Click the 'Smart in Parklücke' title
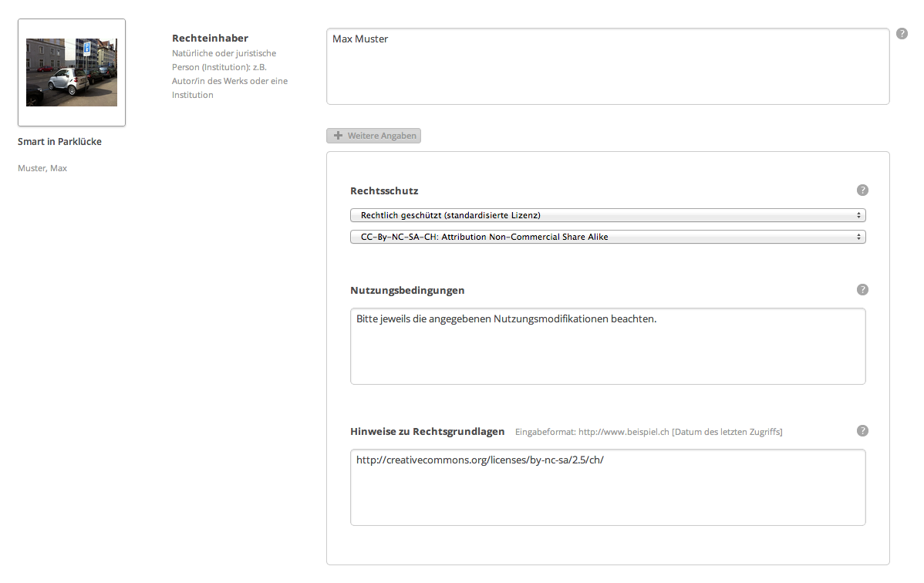The height and width of the screenshot is (583, 924). pos(59,142)
